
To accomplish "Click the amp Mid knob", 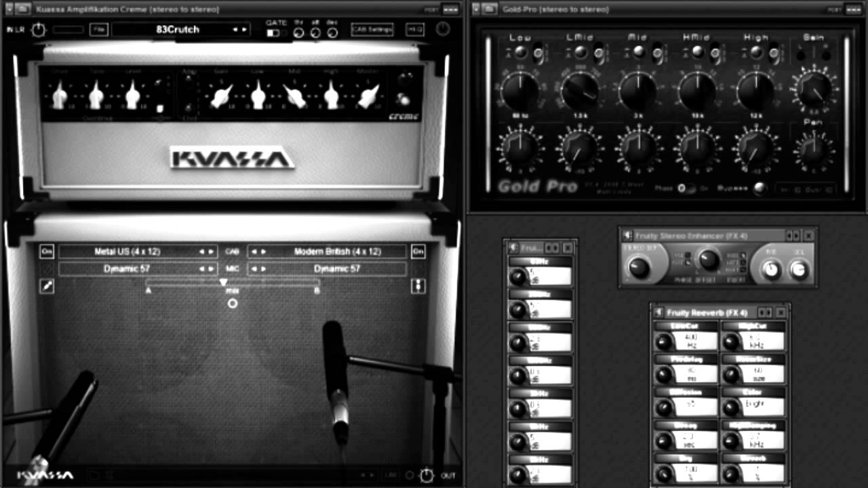I will click(295, 95).
